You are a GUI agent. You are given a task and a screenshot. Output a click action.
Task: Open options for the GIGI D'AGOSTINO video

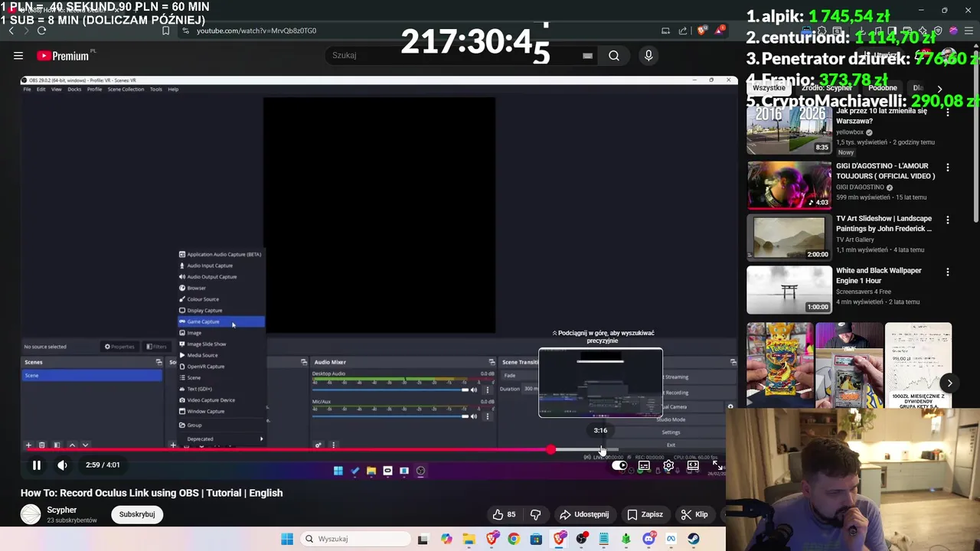click(947, 168)
